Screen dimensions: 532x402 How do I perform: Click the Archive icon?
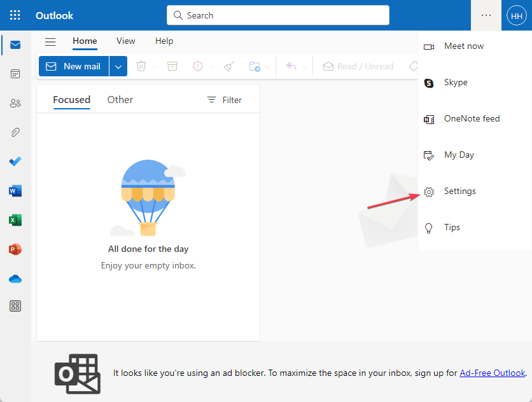click(172, 66)
